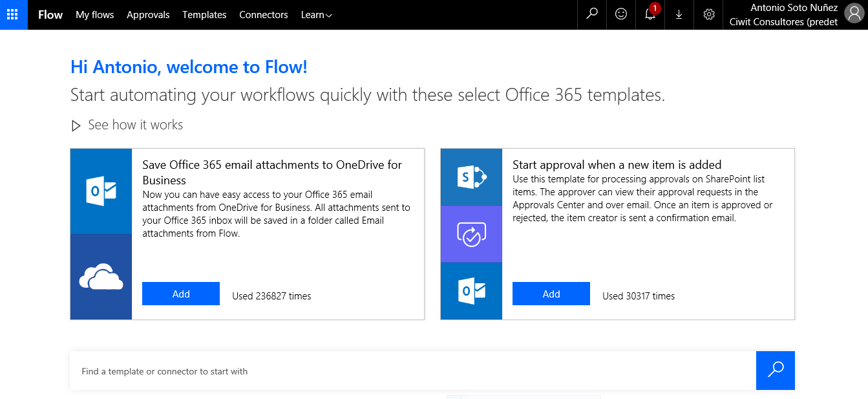Expand the Learn dropdown menu
The width and height of the screenshot is (868, 399).
[x=316, y=15]
